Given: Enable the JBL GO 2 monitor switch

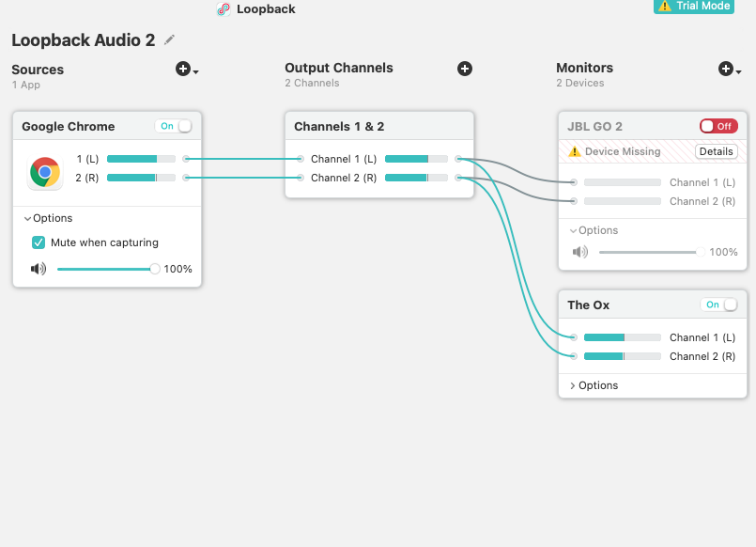Looking at the screenshot, I should (x=718, y=126).
